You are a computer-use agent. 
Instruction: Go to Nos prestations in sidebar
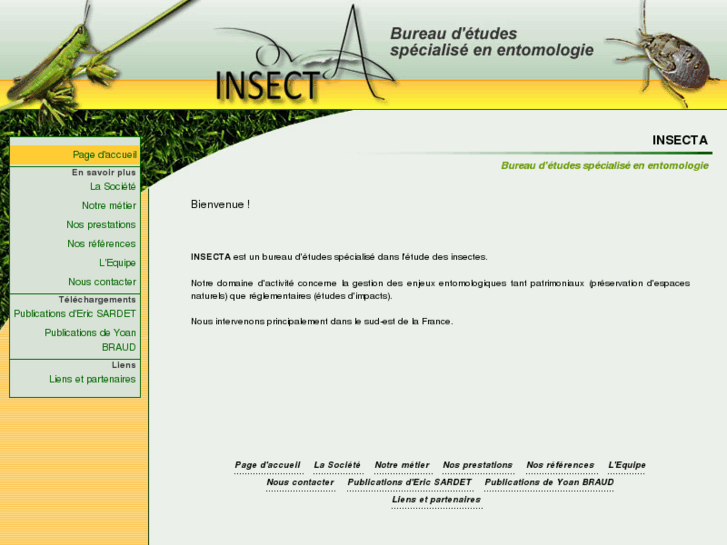tap(101, 224)
